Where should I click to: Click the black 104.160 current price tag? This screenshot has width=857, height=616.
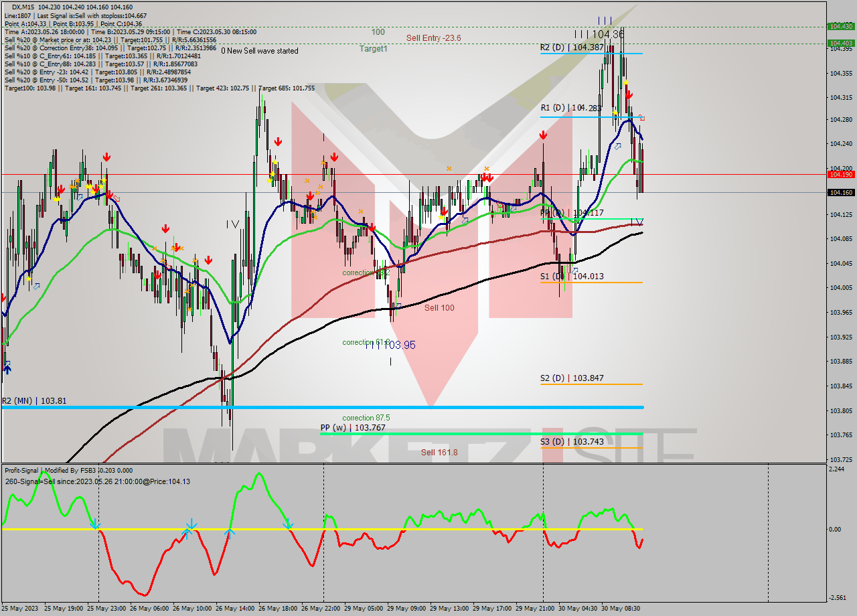tap(840, 192)
